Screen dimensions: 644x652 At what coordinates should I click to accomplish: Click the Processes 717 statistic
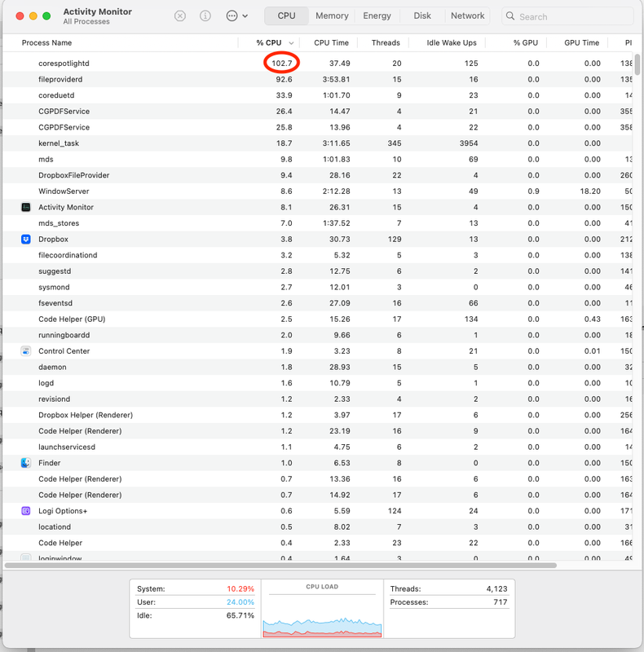(x=448, y=602)
